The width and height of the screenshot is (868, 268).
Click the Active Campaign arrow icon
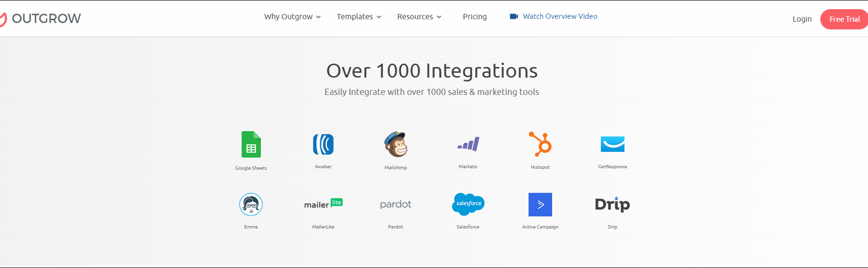[540, 204]
